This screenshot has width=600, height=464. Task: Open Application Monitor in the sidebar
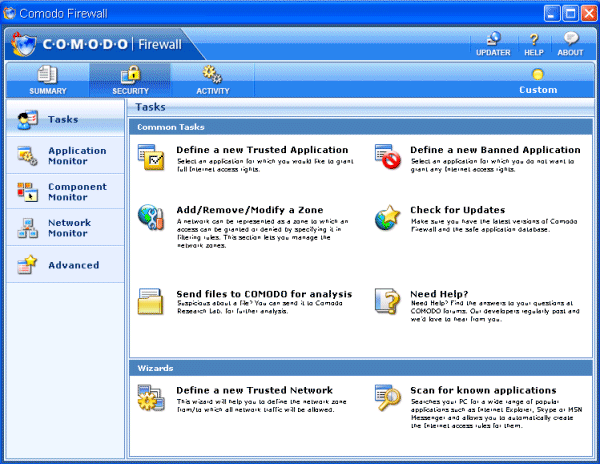65,155
